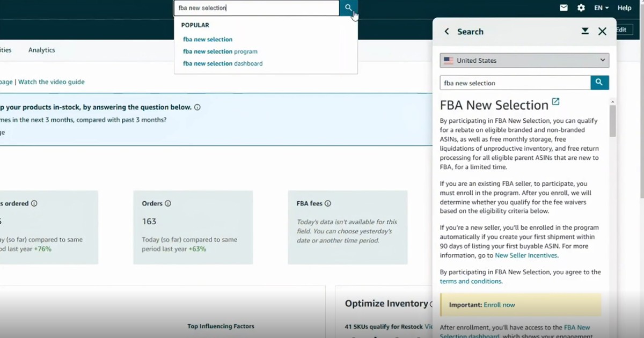Click the 'Top Influencing Factors' label
Image resolution: width=644 pixels, height=338 pixels.
coord(221,326)
